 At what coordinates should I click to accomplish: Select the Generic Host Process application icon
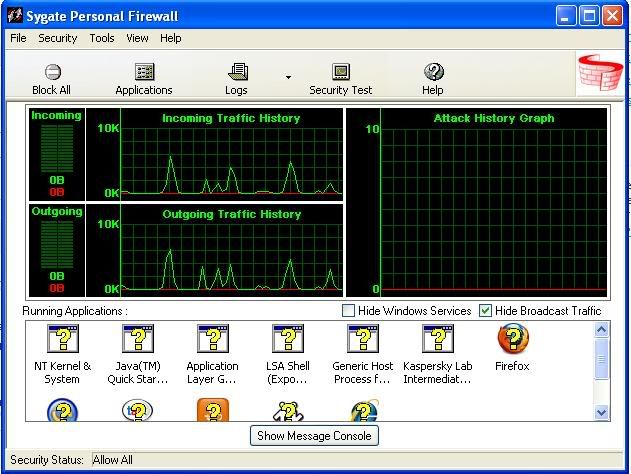coord(363,339)
